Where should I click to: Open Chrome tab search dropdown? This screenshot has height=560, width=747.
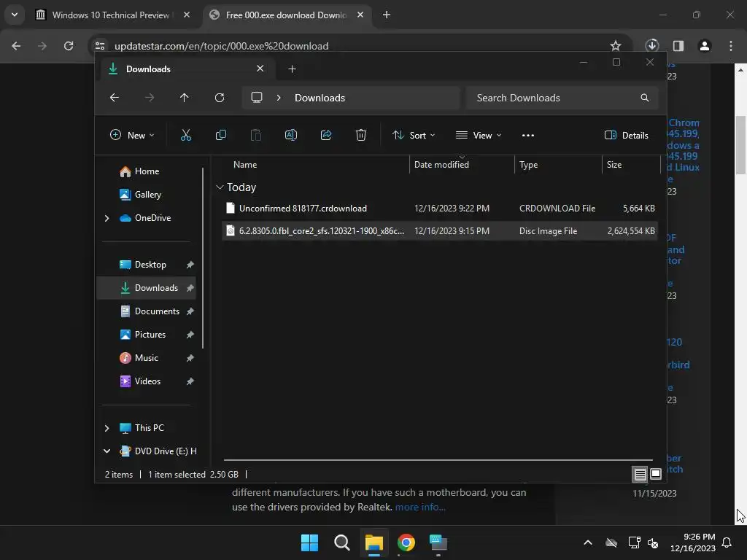pos(15,15)
